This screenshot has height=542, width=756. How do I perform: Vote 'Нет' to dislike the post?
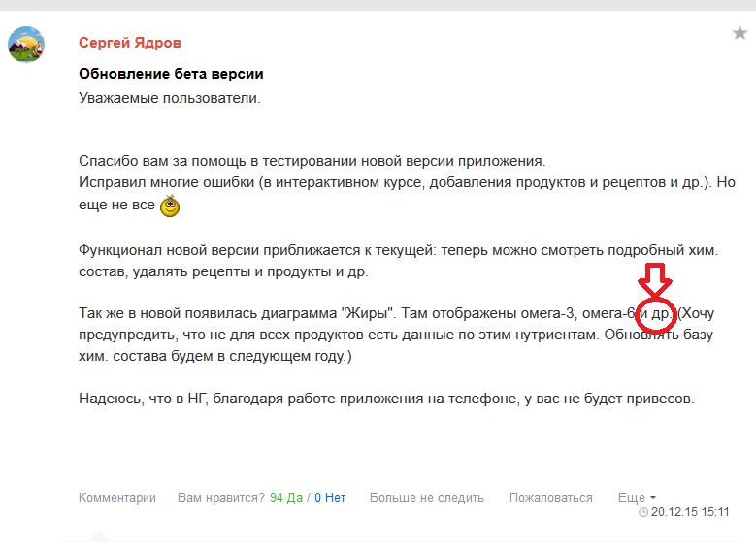[x=330, y=498]
